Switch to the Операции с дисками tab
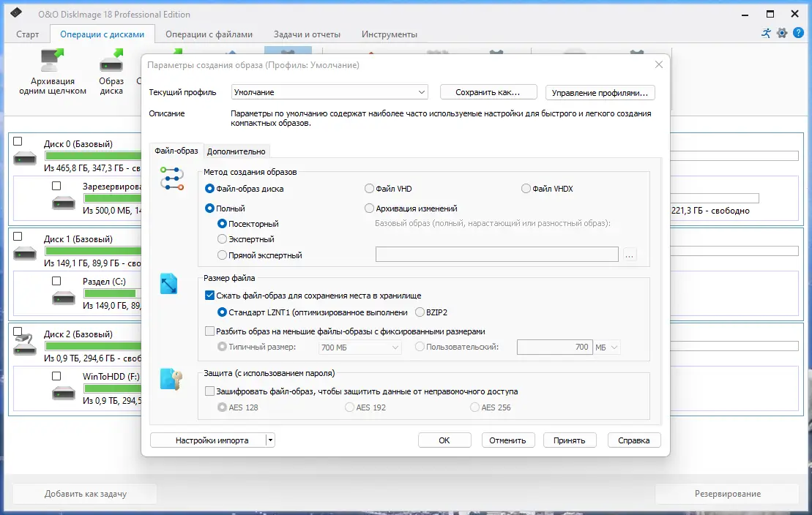 coord(102,34)
